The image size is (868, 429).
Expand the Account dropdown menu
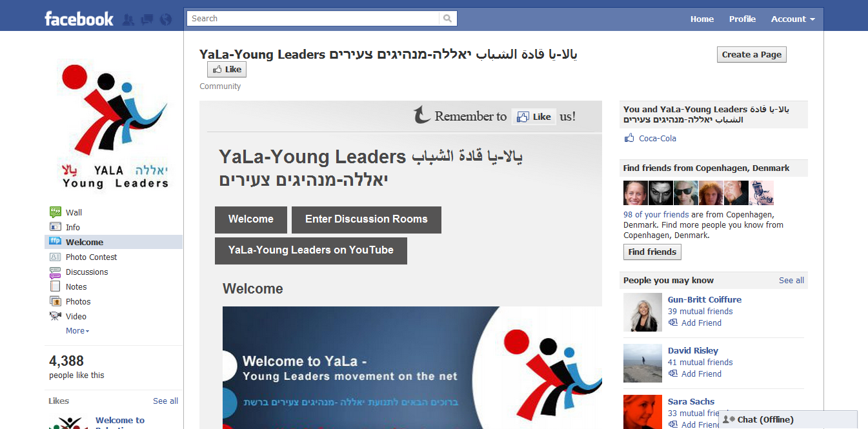(x=792, y=19)
